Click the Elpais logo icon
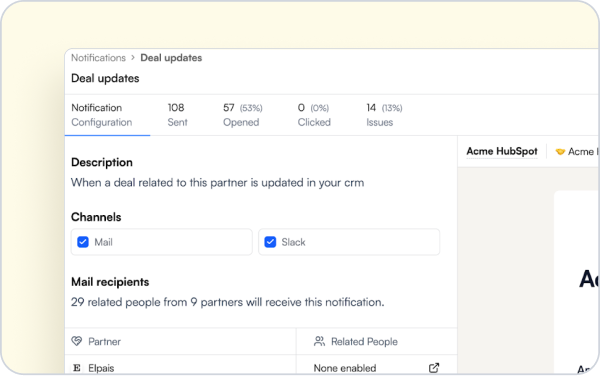600x376 pixels. pyautogui.click(x=77, y=368)
